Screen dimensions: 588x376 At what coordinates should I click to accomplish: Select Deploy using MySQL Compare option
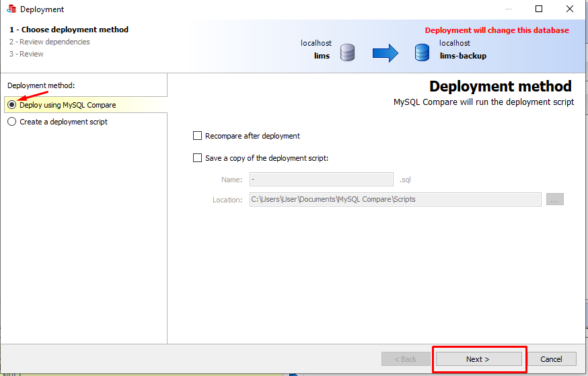coord(12,105)
